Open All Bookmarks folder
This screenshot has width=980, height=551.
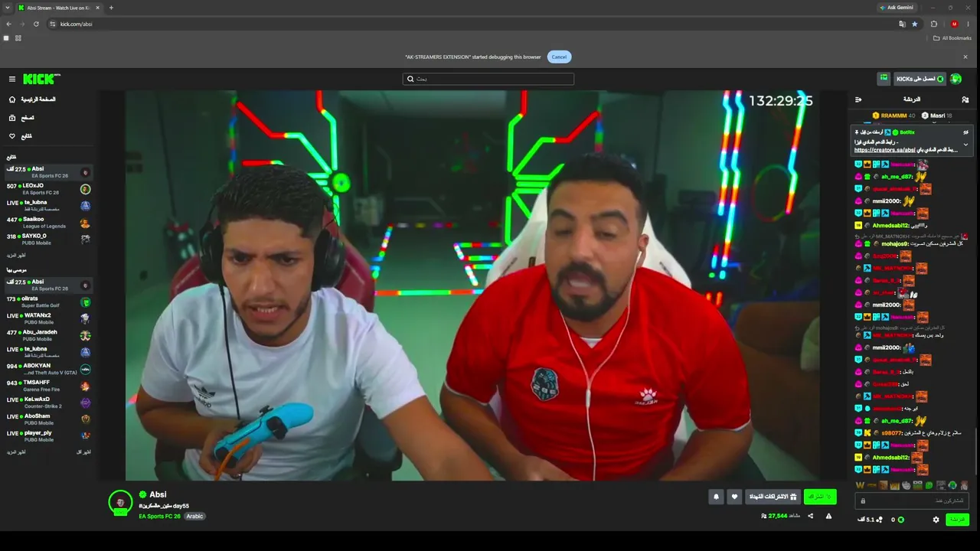[x=952, y=38]
